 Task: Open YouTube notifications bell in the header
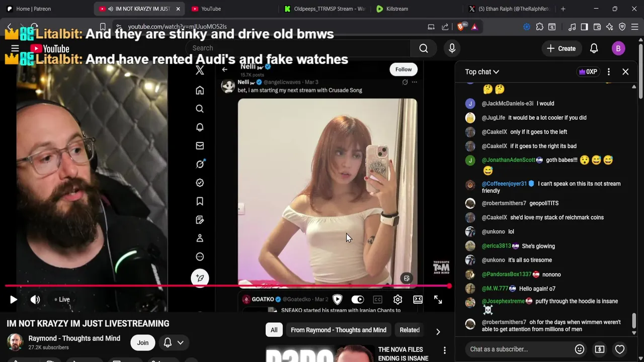594,48
